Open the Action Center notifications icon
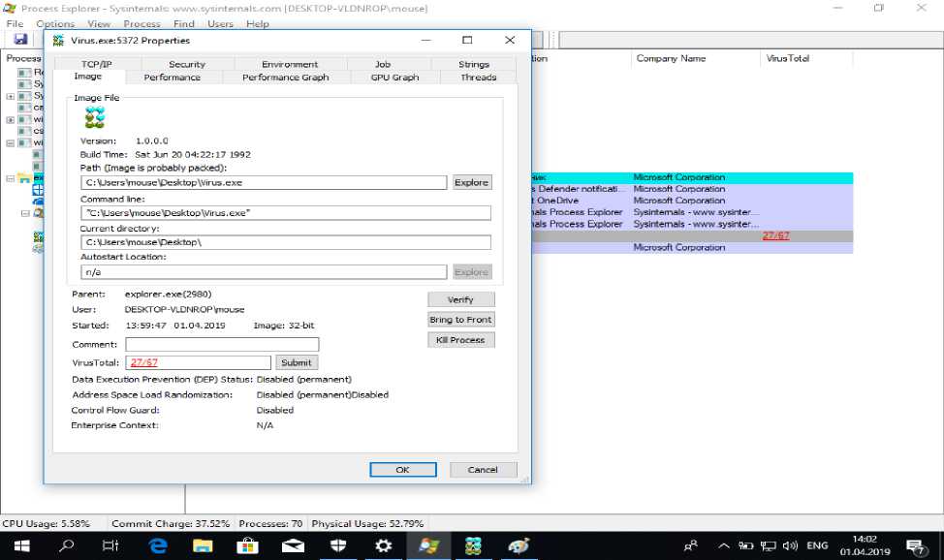 point(916,547)
